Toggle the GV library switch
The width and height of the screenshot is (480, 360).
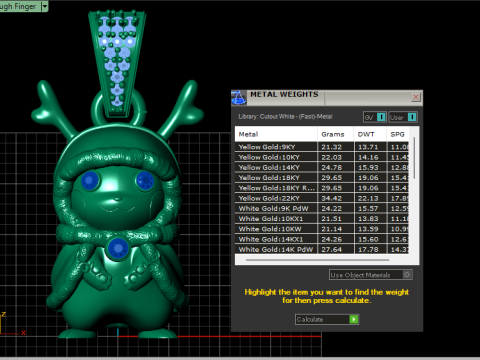374,117
